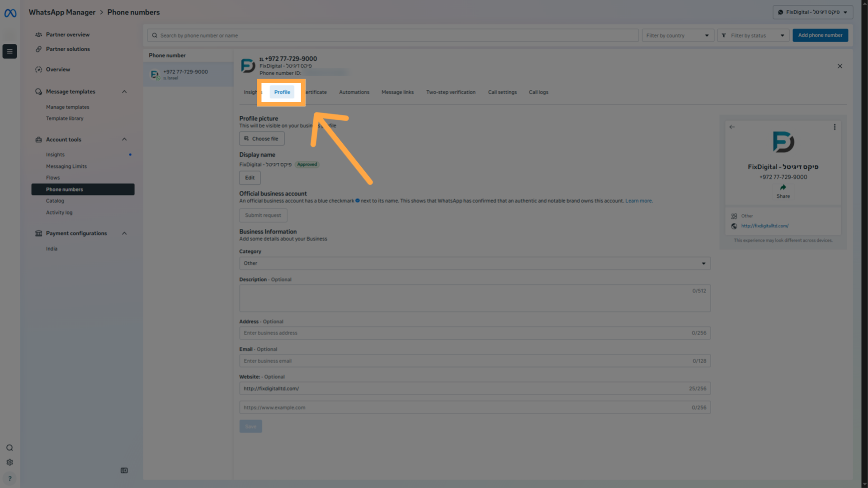Select the Profile tab
Viewport: 868px width, 488px height.
coord(282,92)
